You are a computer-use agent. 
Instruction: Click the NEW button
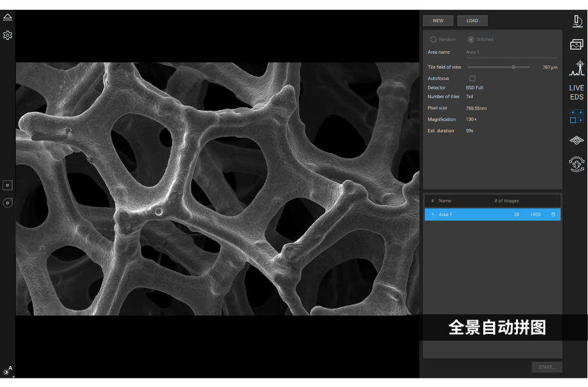438,21
